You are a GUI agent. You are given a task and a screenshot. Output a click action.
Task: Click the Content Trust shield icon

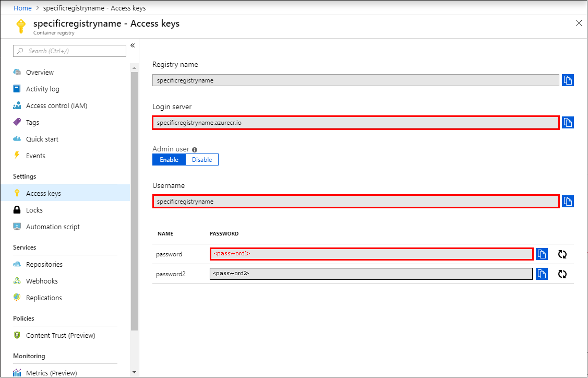click(17, 335)
